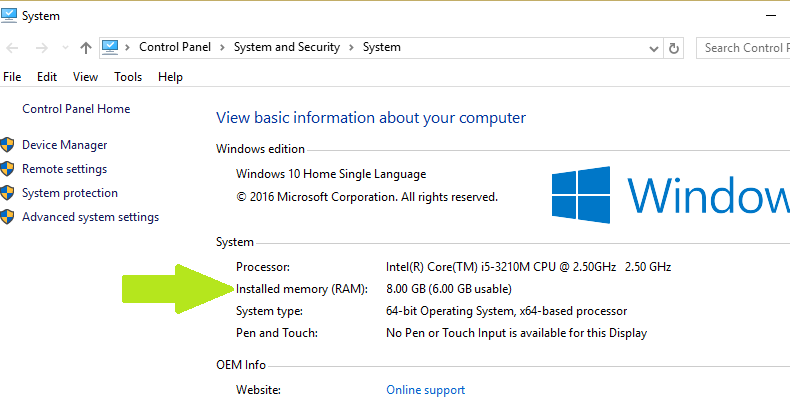
Task: Open the recent locations dropdown arrow
Action: (65, 48)
